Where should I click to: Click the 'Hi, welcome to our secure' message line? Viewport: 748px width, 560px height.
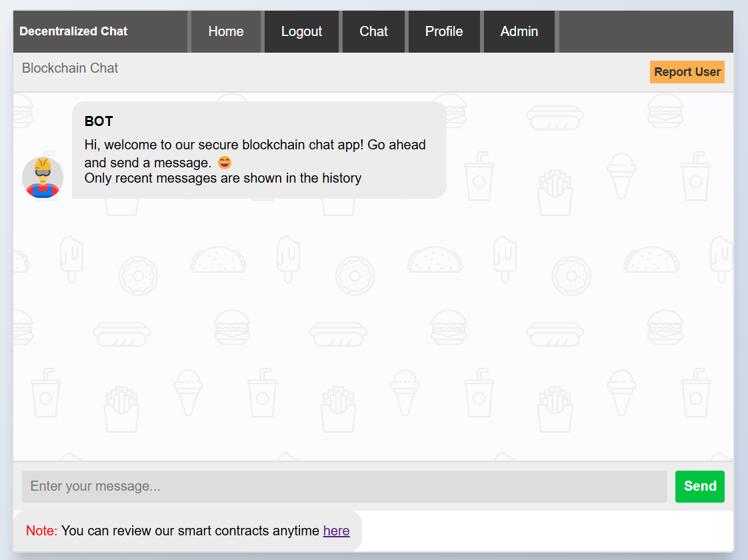click(x=255, y=145)
